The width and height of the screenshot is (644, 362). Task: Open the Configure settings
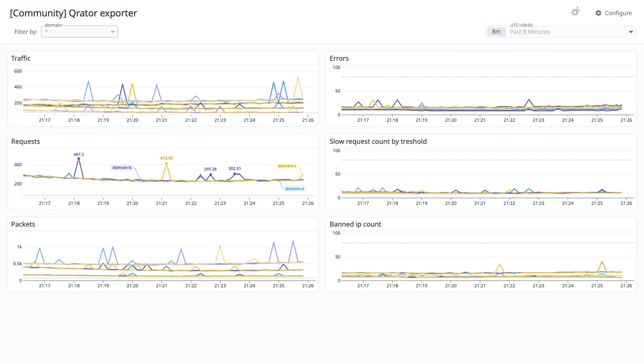click(613, 13)
